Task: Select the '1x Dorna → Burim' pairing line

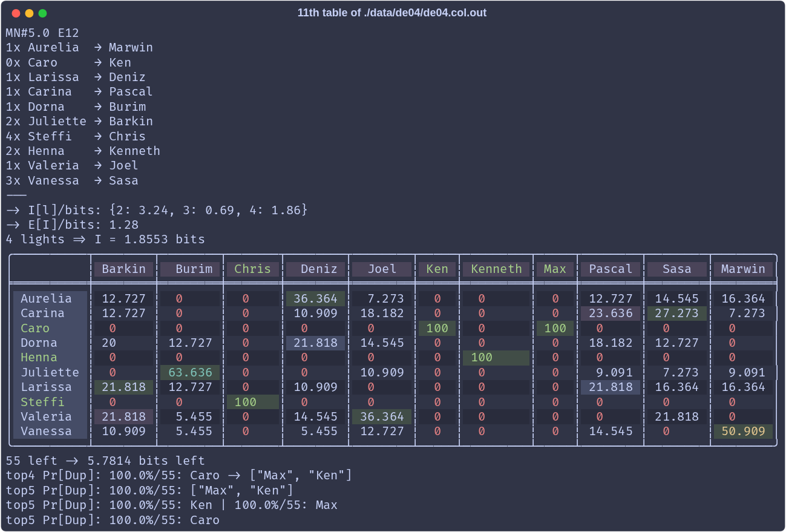Action: tap(76, 107)
